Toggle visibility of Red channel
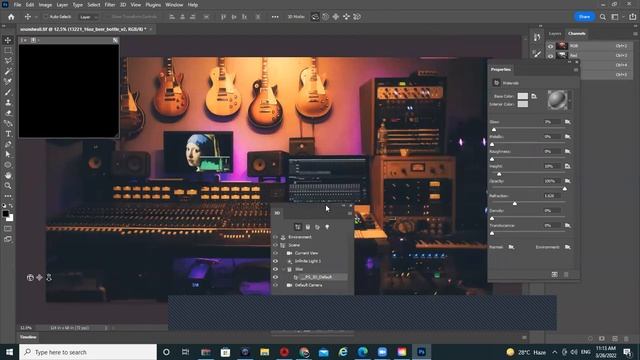The image size is (640, 360). tap(550, 56)
